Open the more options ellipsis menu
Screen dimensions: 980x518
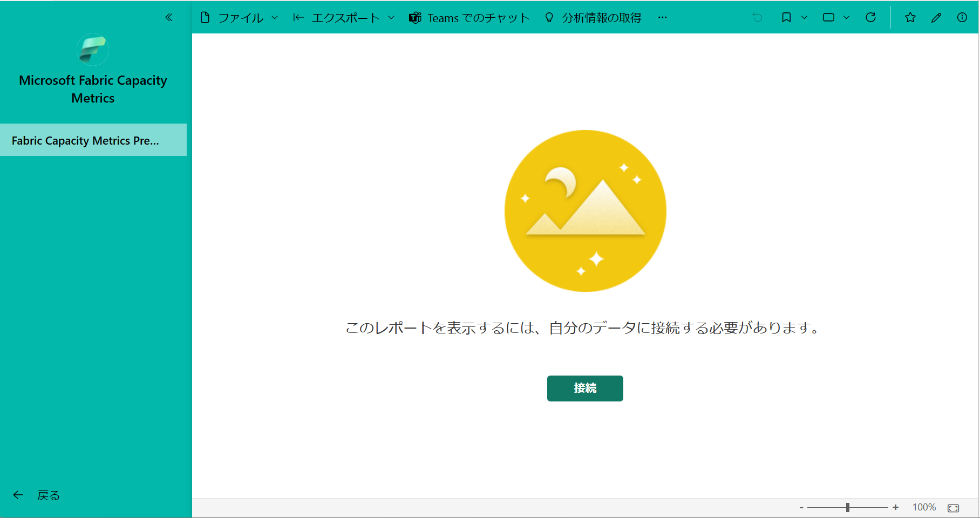pyautogui.click(x=662, y=17)
